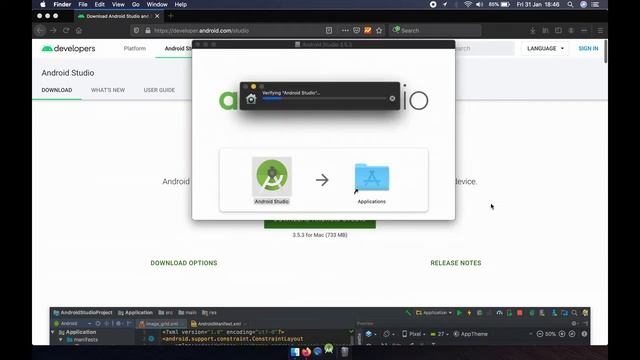
Task: Open the Firefox hamburger menu
Action: coord(600,30)
